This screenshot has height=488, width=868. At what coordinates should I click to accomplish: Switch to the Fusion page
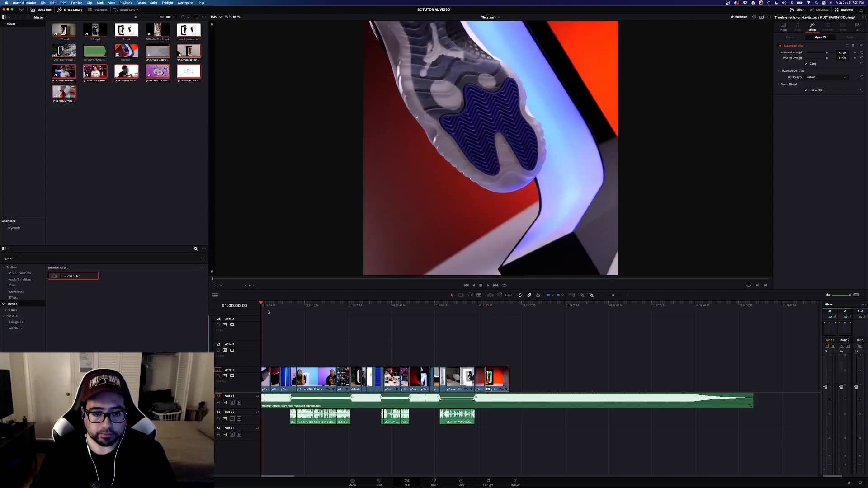click(x=434, y=483)
